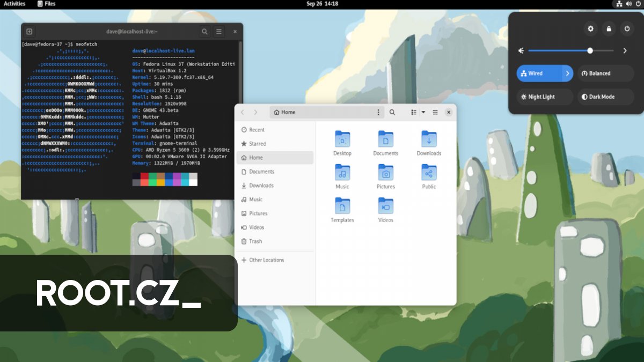Toggle the Wired network connection

[x=537, y=73]
